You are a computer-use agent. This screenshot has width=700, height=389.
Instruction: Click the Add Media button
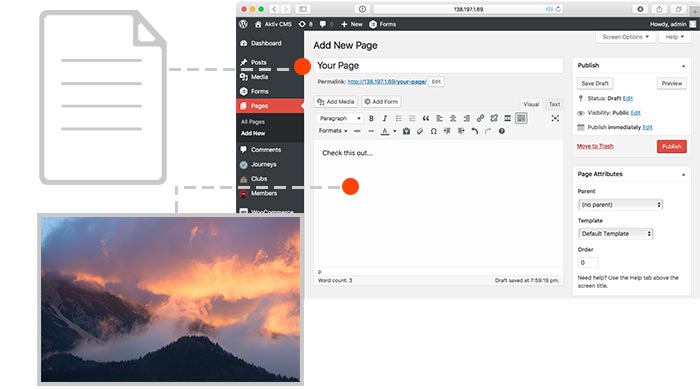pyautogui.click(x=336, y=102)
